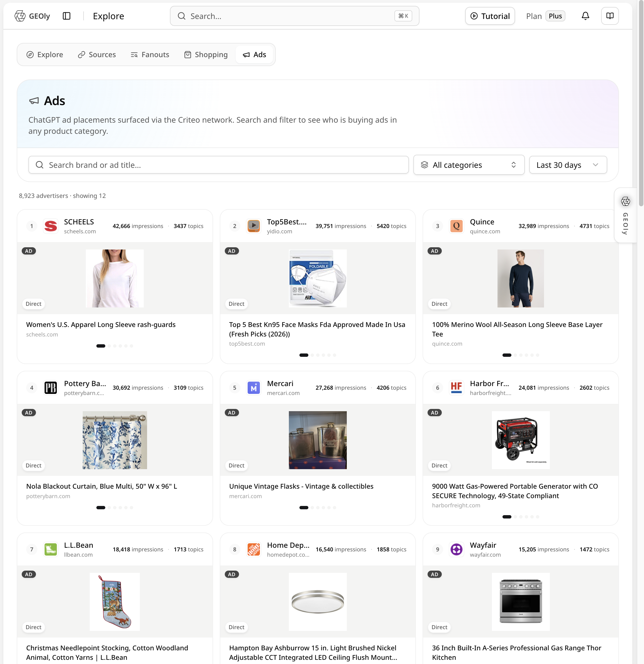Click the Search brand or ad title field
The width and height of the screenshot is (644, 664).
(x=218, y=165)
